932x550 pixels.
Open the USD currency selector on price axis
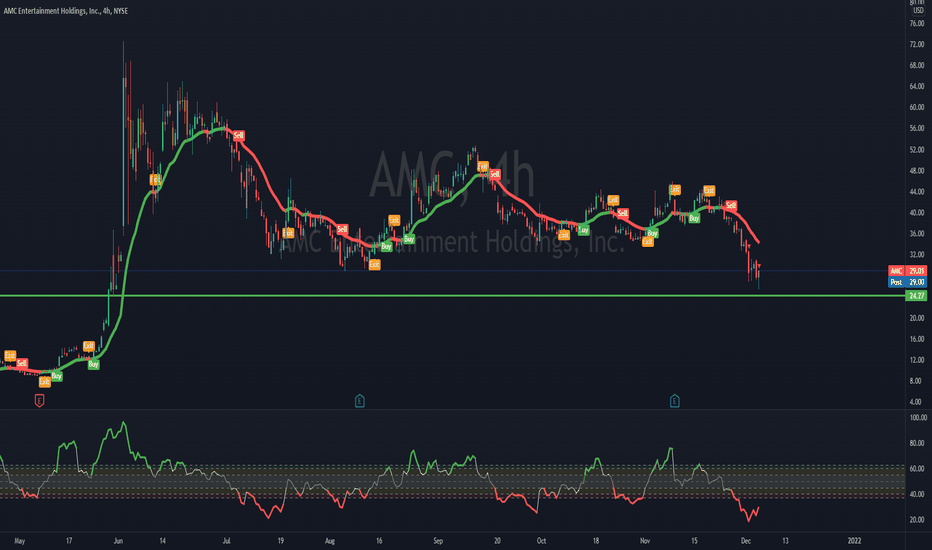(918, 11)
